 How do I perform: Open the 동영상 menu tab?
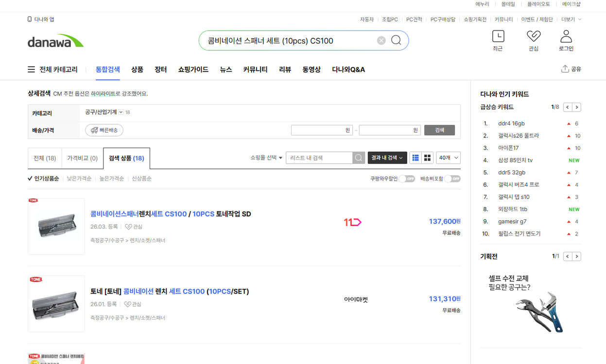point(312,69)
